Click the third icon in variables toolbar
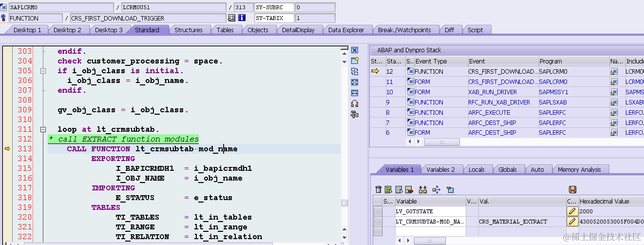 click(399, 189)
